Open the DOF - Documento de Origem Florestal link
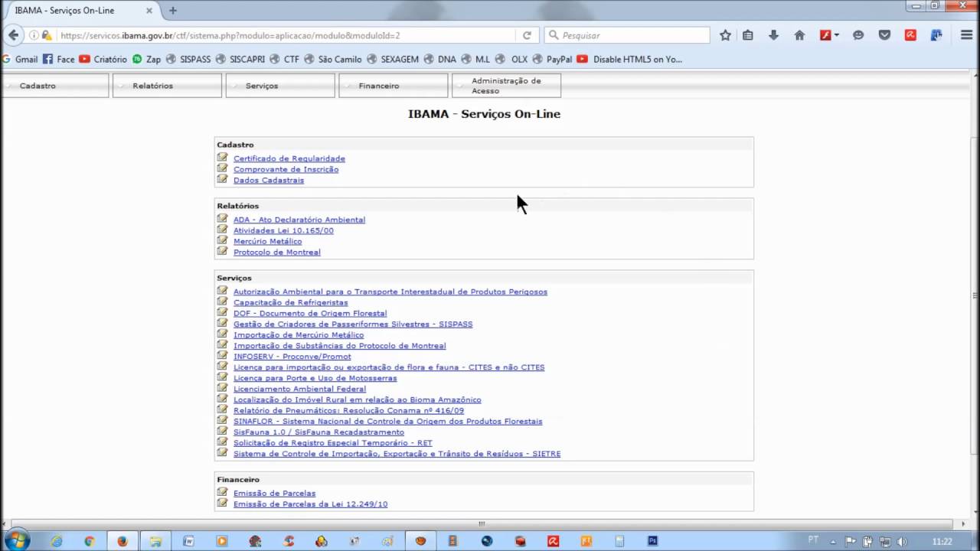 pos(310,313)
